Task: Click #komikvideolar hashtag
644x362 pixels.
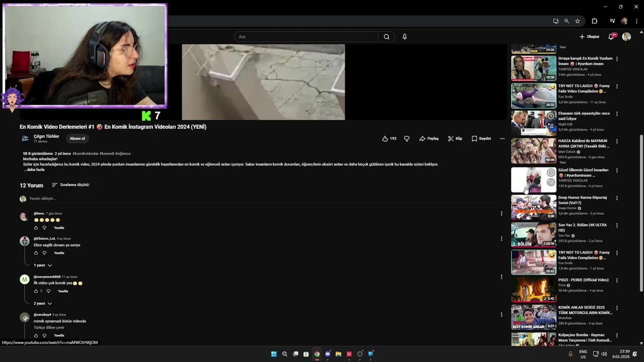Action: coord(86,154)
